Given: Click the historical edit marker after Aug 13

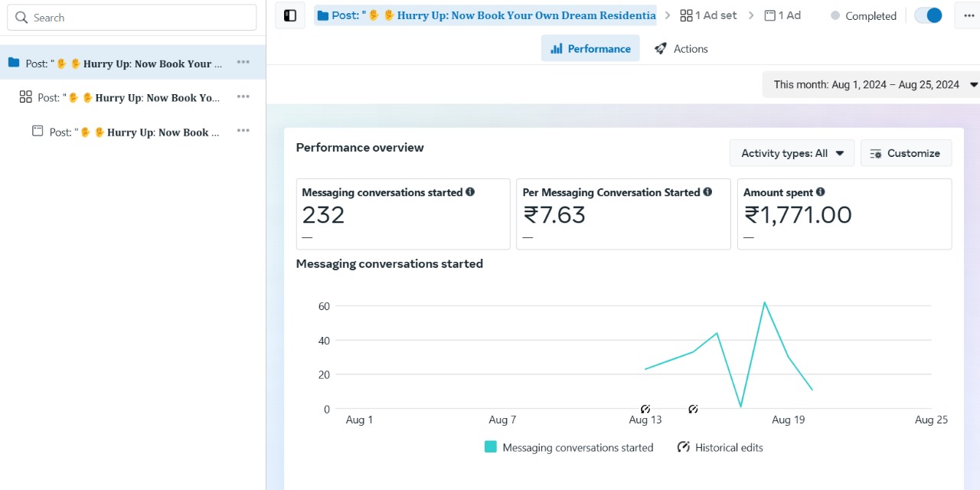Looking at the screenshot, I should pyautogui.click(x=693, y=410).
